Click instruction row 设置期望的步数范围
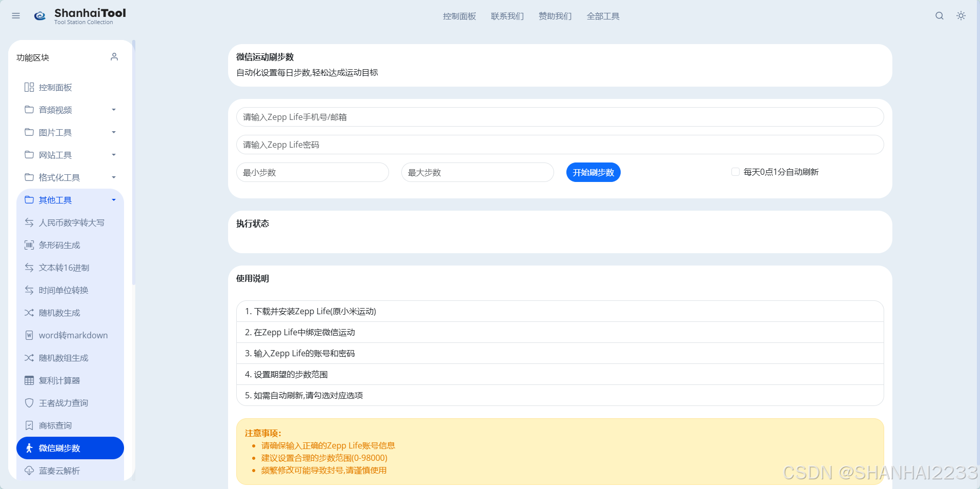The width and height of the screenshot is (980, 489). 560,374
